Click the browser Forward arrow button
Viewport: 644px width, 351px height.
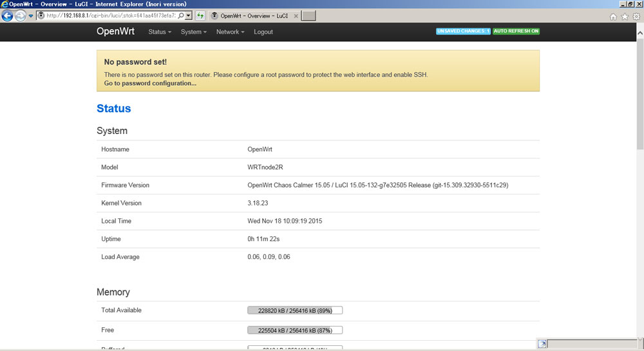(21, 15)
